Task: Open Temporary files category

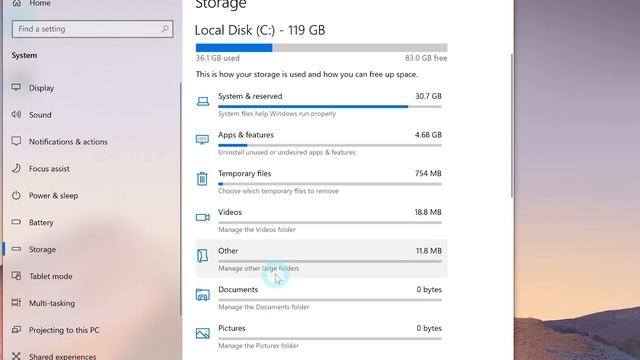Action: click(x=322, y=182)
